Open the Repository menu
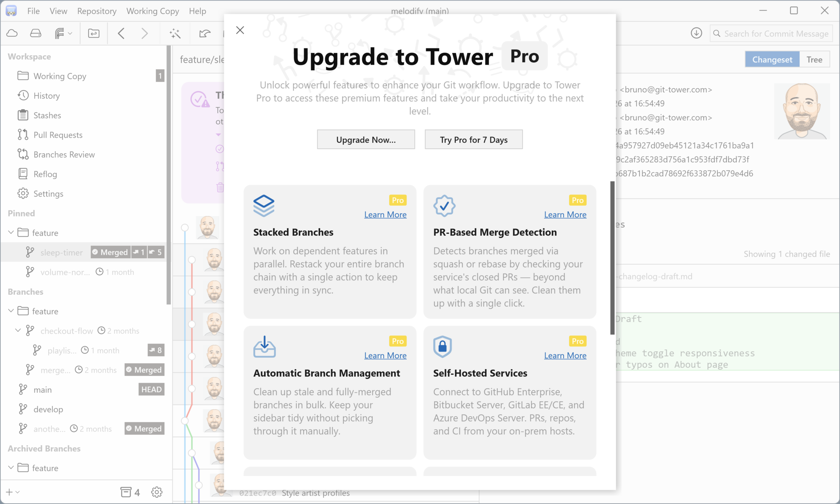The width and height of the screenshot is (840, 504). (97, 11)
